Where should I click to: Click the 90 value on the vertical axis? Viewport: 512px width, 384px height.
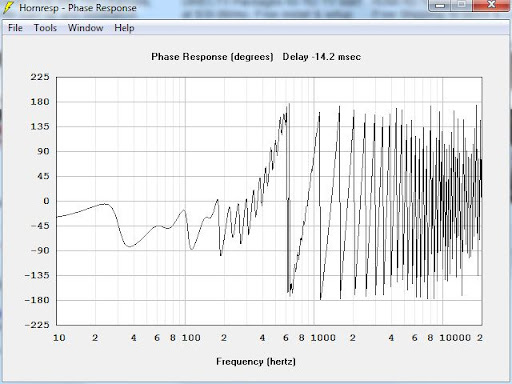43,151
